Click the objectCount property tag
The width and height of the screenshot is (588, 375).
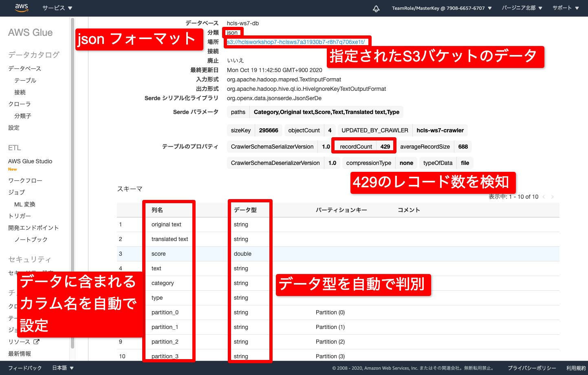(x=310, y=130)
